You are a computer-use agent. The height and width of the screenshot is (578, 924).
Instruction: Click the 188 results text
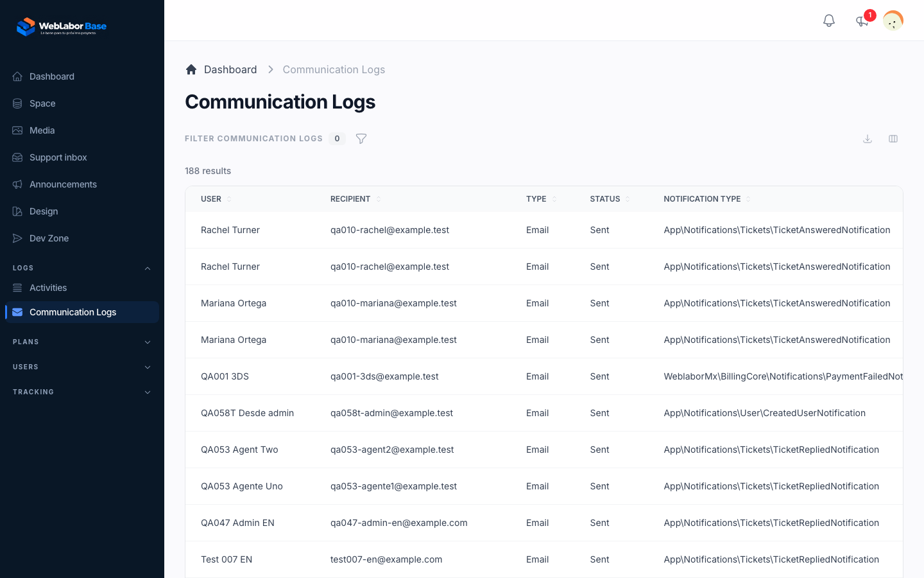pos(208,171)
